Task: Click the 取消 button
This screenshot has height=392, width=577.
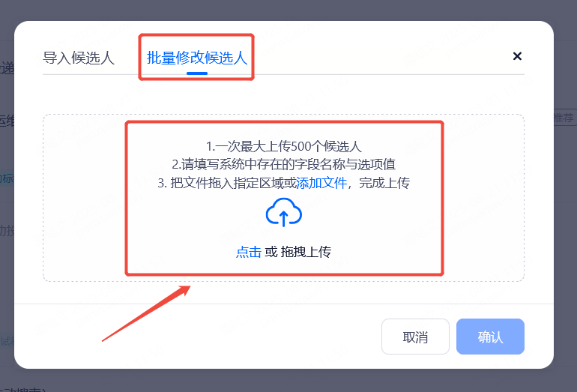Action: click(x=415, y=337)
